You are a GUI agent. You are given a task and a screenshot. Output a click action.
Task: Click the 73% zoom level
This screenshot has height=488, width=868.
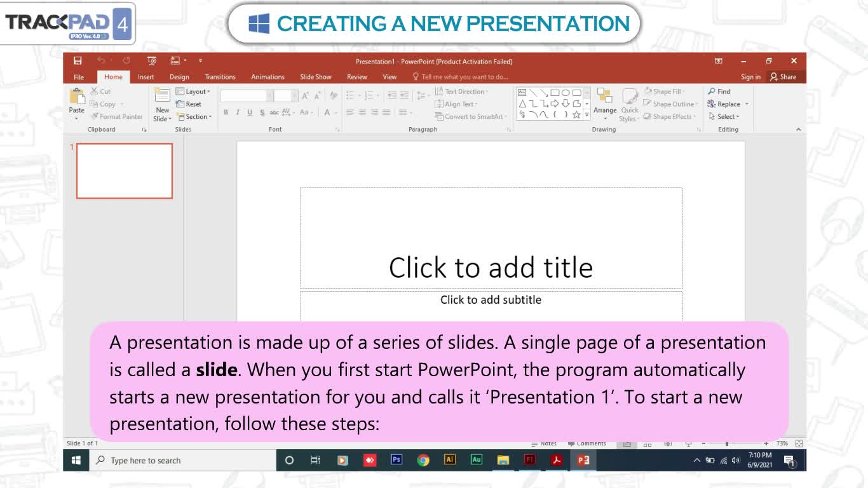point(782,444)
